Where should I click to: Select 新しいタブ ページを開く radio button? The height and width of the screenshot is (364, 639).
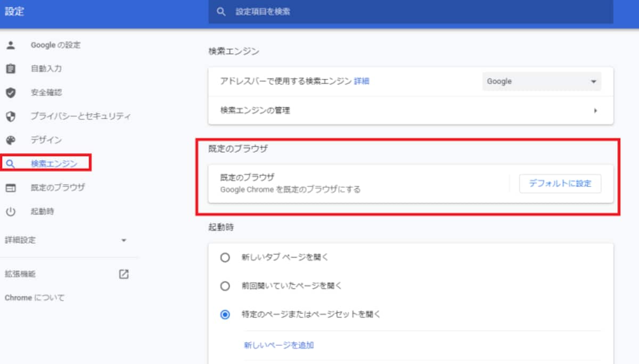click(x=225, y=258)
